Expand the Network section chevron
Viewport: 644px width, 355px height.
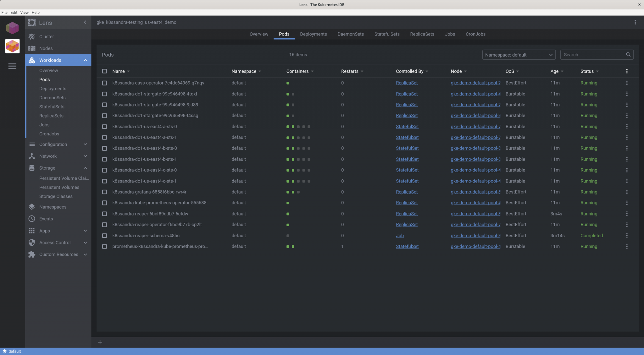(85, 156)
